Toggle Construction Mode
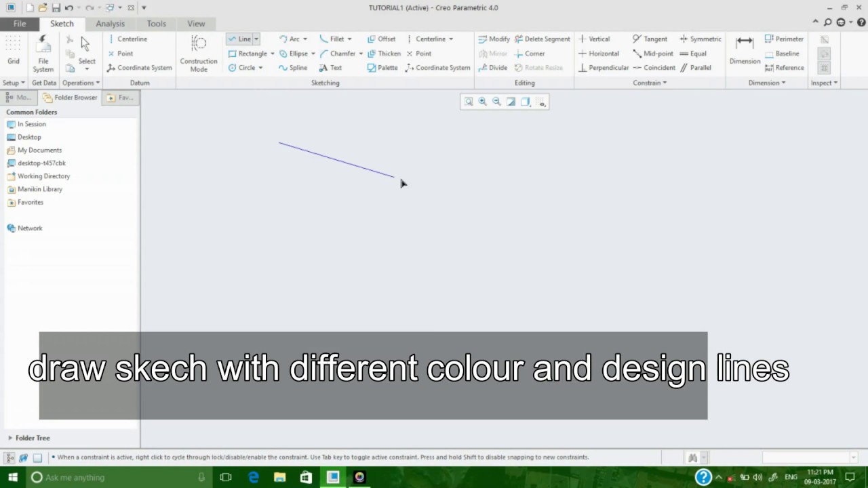This screenshot has width=868, height=488. (199, 54)
